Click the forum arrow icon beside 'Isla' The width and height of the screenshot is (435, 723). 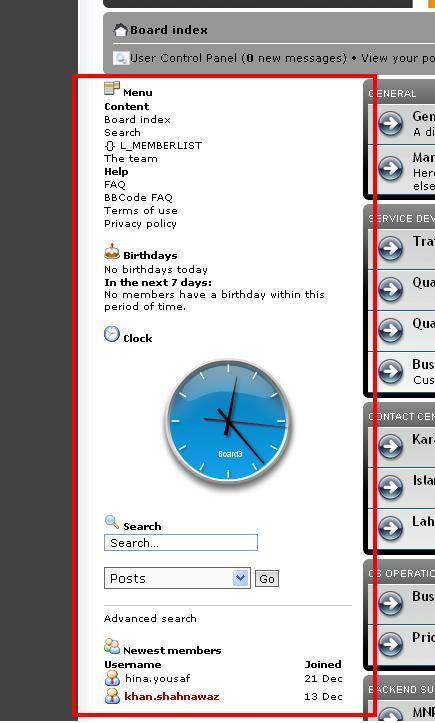click(x=391, y=486)
